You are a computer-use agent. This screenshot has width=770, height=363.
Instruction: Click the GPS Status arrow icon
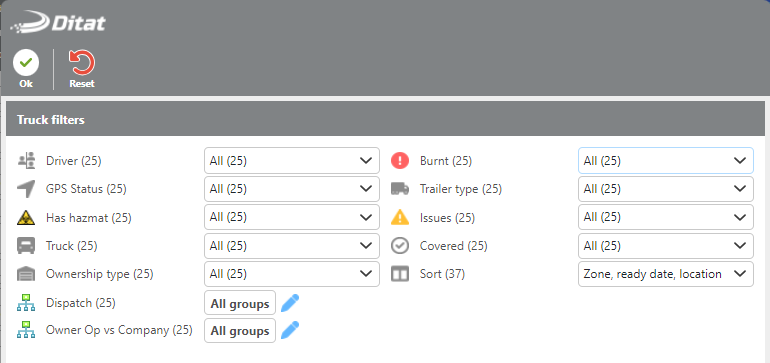pos(26,189)
